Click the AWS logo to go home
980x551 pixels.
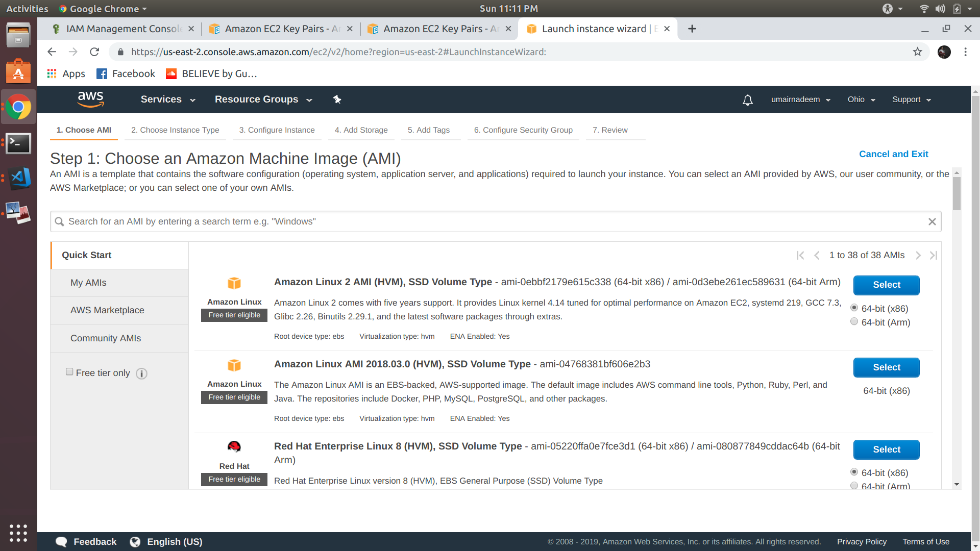click(x=90, y=99)
